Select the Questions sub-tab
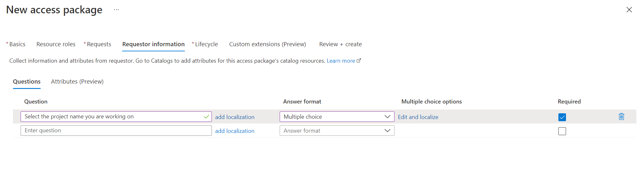This screenshot has height=169, width=644. pyautogui.click(x=27, y=82)
